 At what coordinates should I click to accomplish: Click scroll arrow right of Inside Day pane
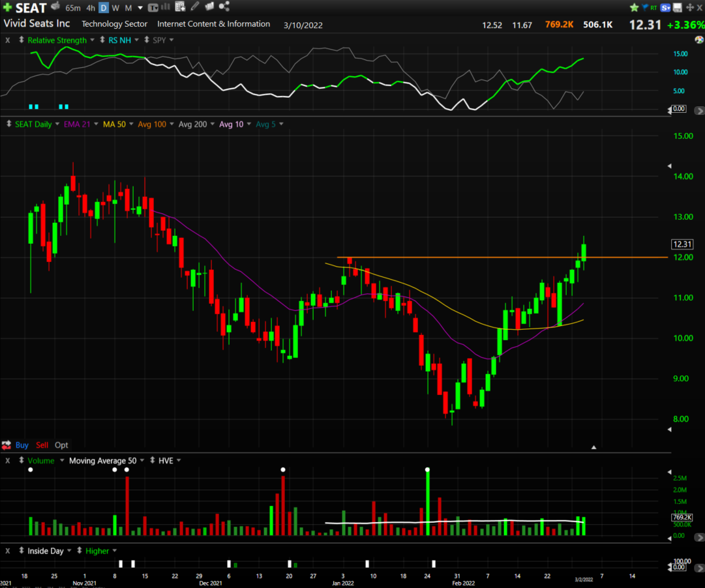(x=699, y=568)
